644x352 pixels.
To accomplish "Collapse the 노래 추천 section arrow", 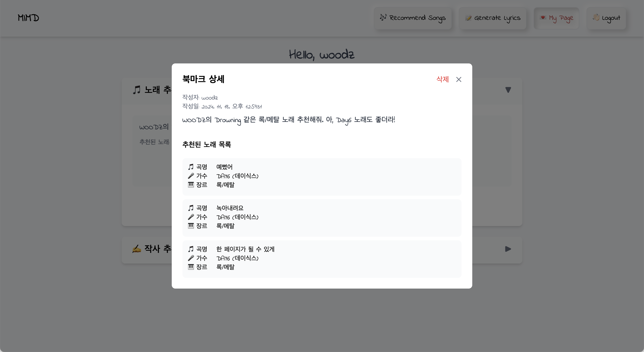I will [508, 90].
